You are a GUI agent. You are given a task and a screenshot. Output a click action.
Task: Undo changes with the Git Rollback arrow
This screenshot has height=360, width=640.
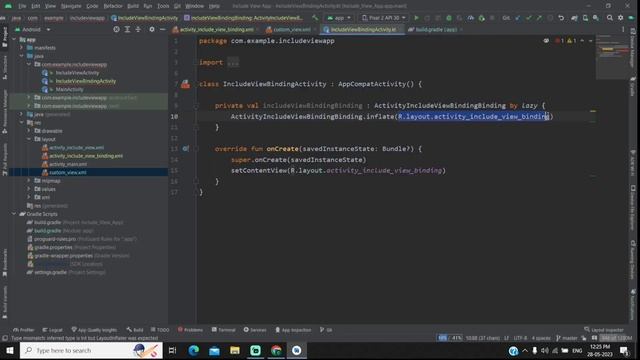pyautogui.click(x=561, y=18)
